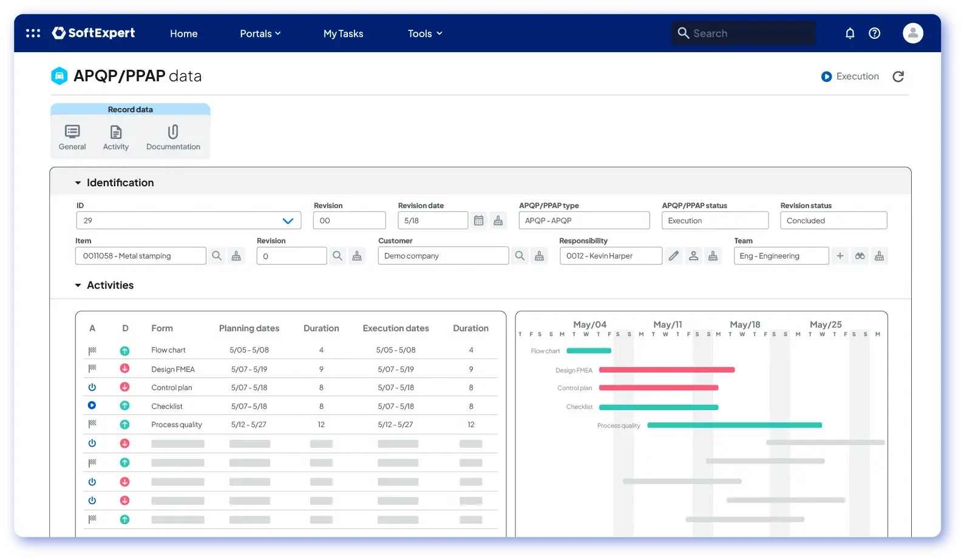964x560 pixels.
Task: Open the help question mark icon
Action: click(874, 33)
